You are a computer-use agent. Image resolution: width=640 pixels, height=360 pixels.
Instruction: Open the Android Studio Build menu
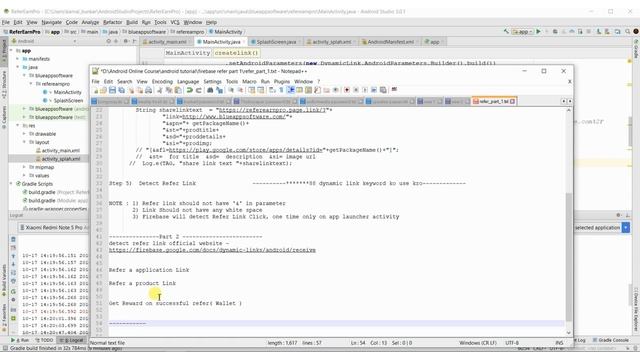(131, 22)
